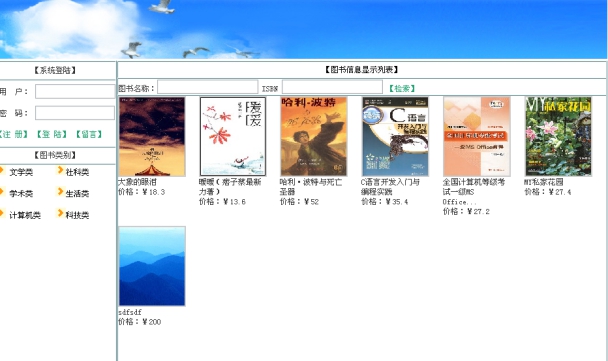Open the MY私家花园 book cover
This screenshot has height=361, width=608.
558,136
